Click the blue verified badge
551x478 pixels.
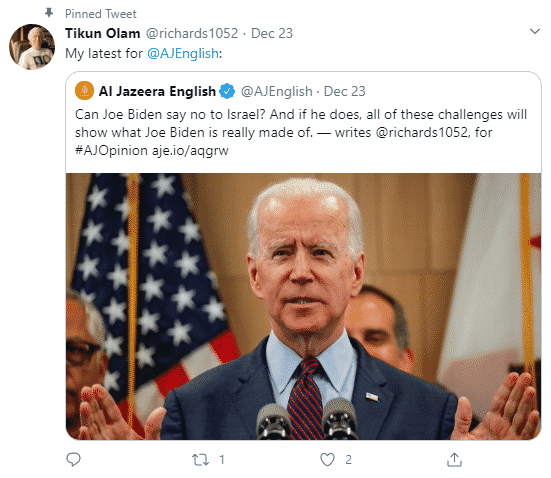(227, 91)
